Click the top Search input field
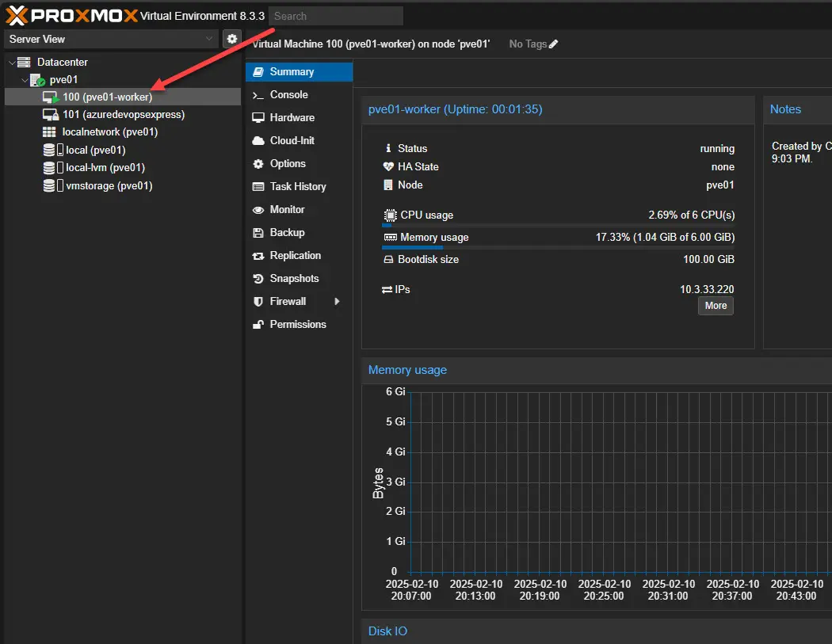 [335, 16]
